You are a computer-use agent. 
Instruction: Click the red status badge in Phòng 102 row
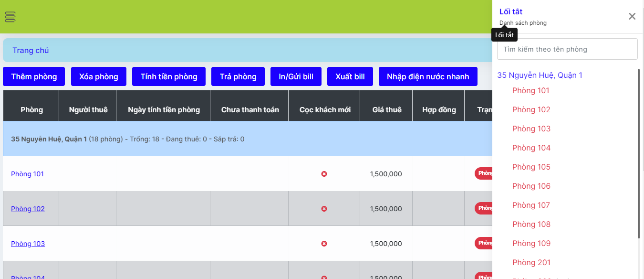click(x=483, y=208)
